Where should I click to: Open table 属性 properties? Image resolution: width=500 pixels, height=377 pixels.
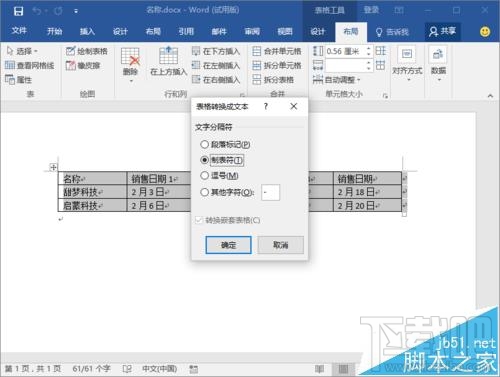pos(19,80)
